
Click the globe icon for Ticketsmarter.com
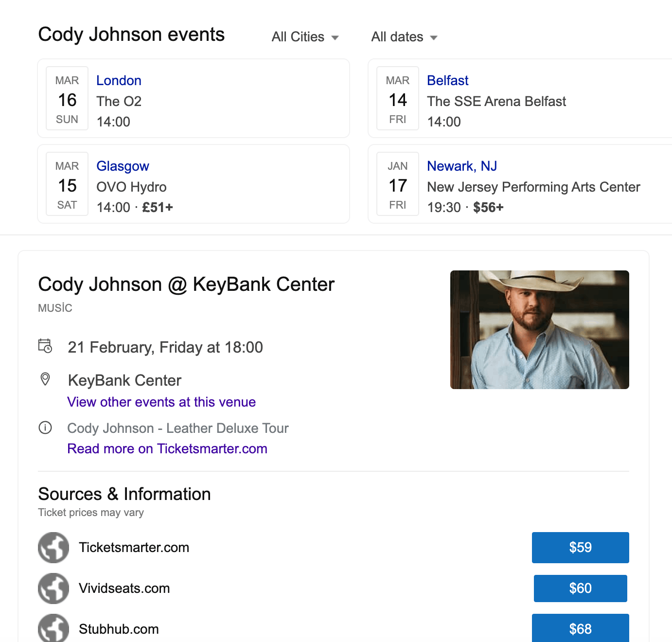click(53, 548)
